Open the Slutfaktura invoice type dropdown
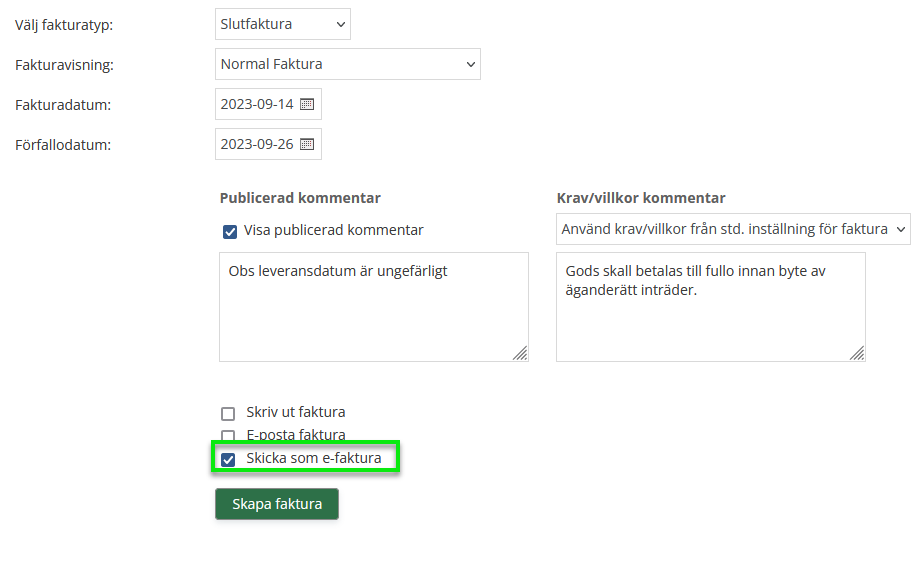The image size is (915, 565). (x=282, y=24)
